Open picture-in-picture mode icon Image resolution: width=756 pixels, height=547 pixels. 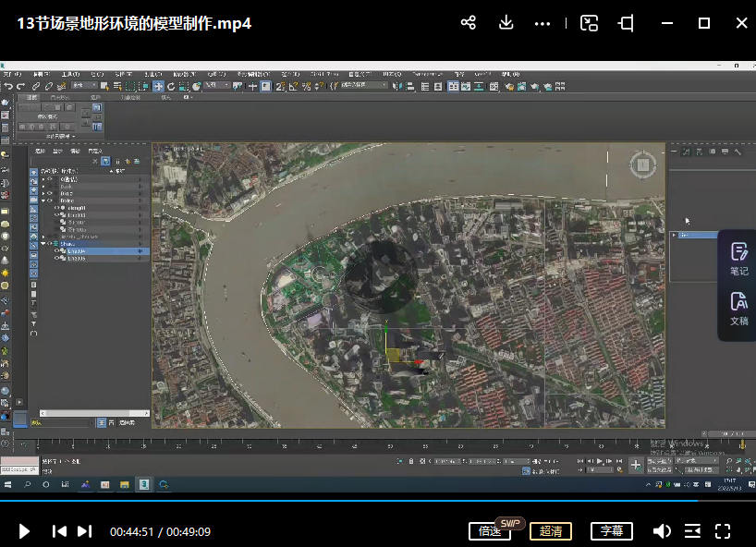pos(589,23)
